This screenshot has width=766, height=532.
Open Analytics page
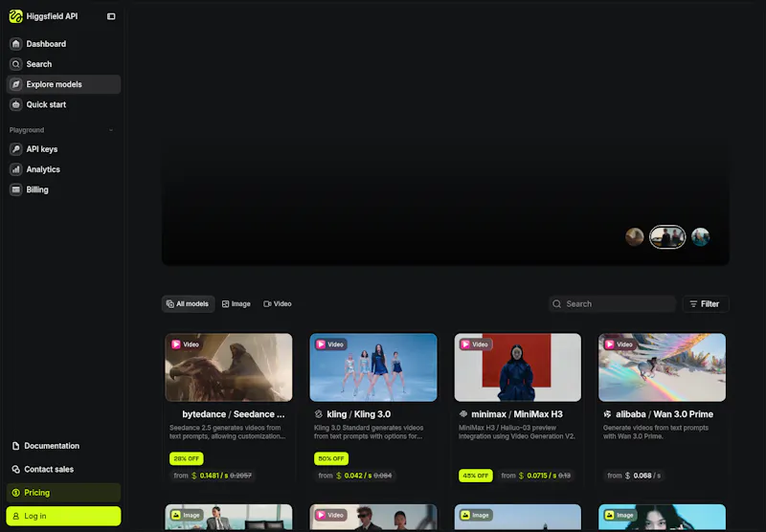63,169
